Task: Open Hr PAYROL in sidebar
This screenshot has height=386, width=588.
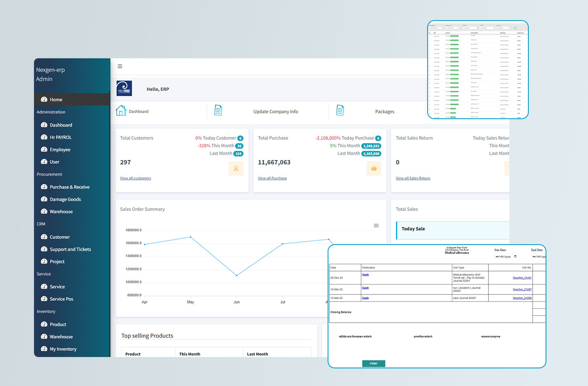Action: tap(60, 138)
